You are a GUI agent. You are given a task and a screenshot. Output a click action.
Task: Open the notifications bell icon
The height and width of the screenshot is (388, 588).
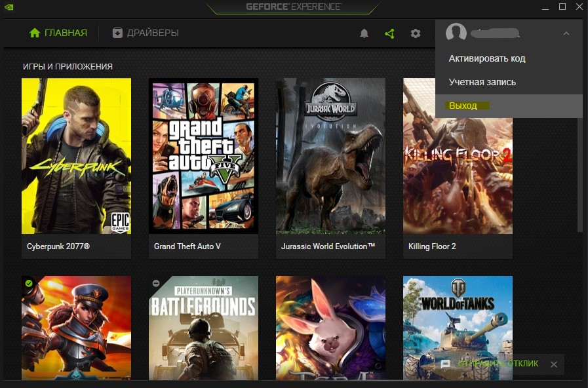(x=364, y=33)
